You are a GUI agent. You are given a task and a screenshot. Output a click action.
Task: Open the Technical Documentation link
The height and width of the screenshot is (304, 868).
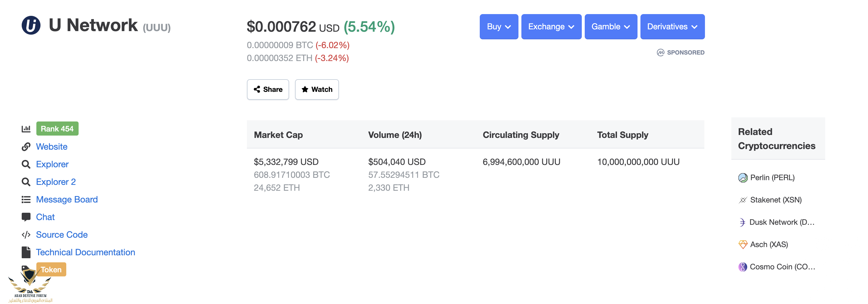coord(85,252)
